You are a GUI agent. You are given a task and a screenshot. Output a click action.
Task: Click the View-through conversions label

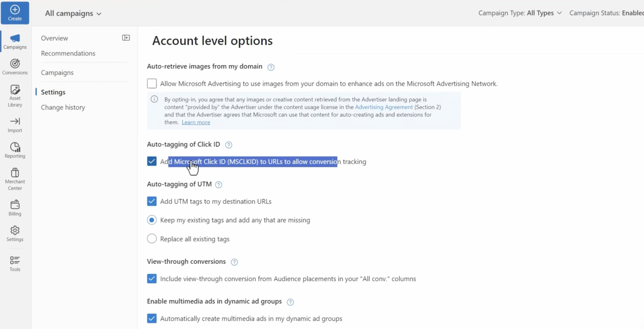click(x=186, y=261)
